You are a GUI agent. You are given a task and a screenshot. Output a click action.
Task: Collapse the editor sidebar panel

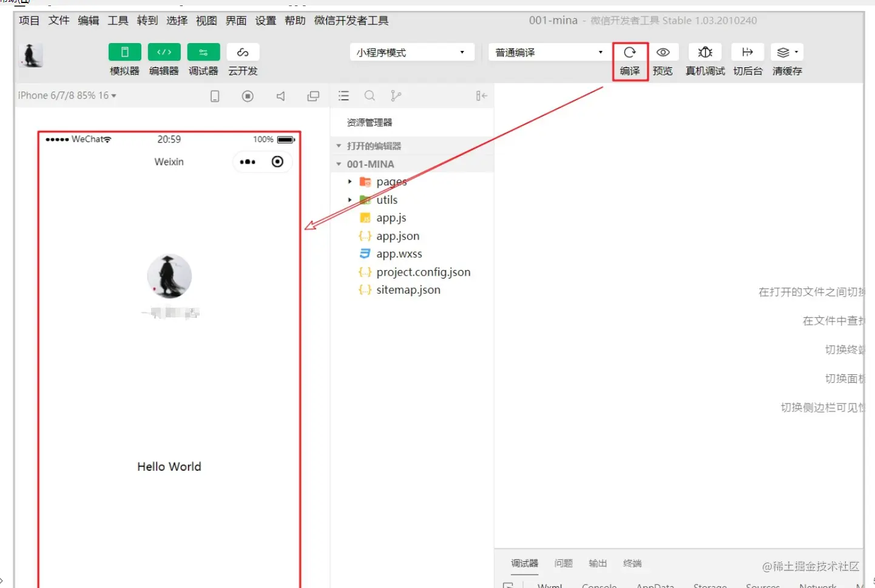click(481, 96)
